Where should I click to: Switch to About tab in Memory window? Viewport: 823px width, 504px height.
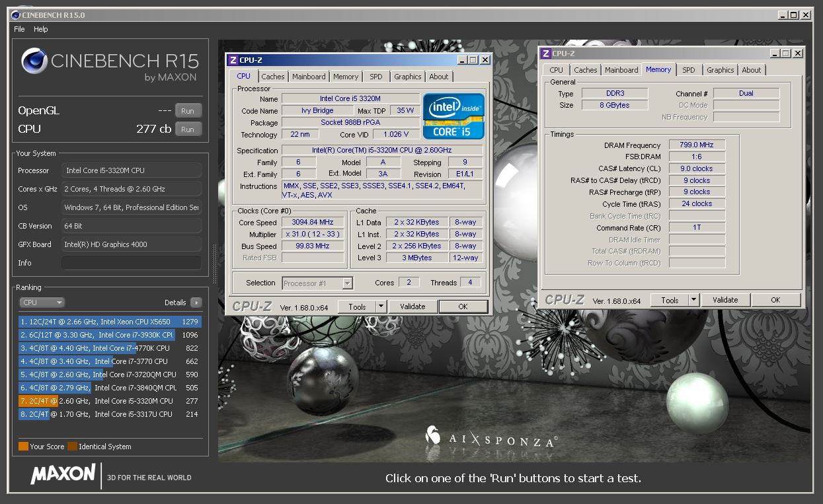(x=752, y=70)
